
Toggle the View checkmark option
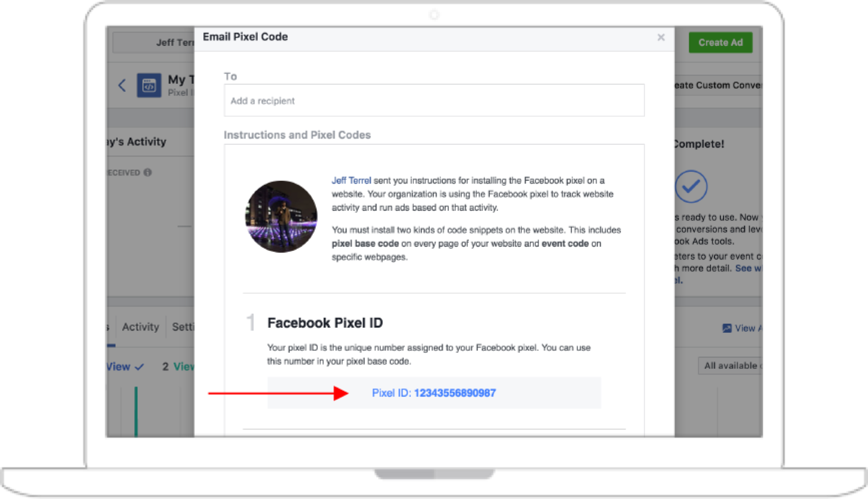(x=125, y=366)
